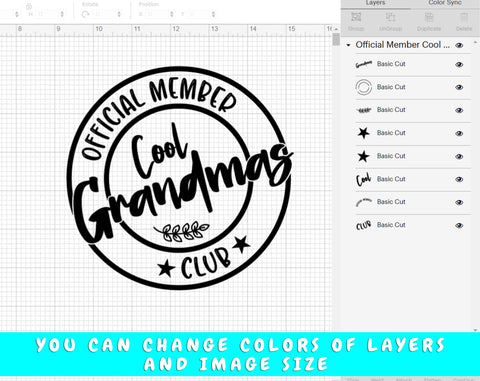The height and width of the screenshot is (381, 480).
Task: Click the UnGroup icon
Action: pos(390,17)
